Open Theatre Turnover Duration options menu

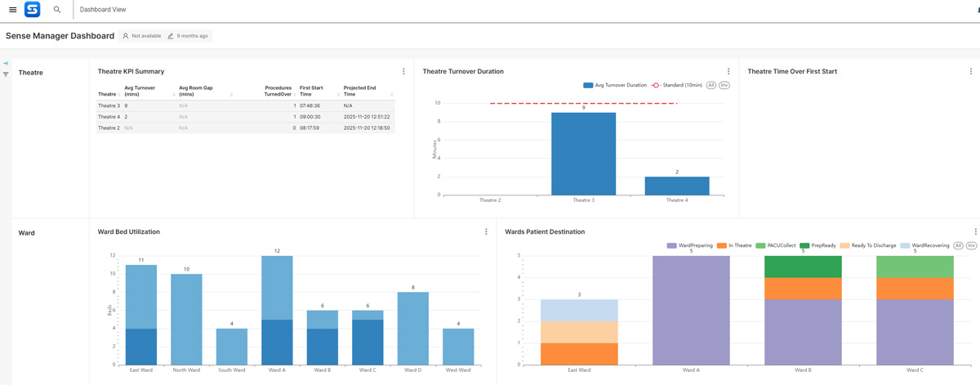click(728, 71)
